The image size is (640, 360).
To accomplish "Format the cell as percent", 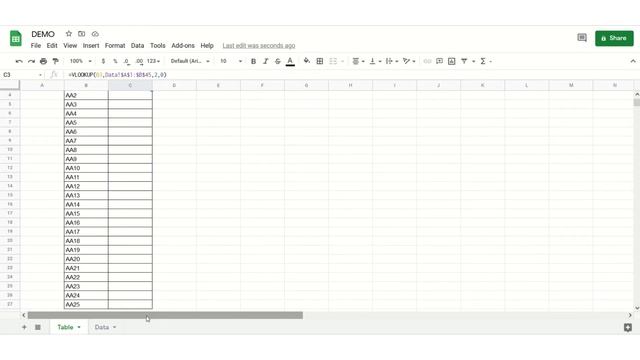I will pyautogui.click(x=115, y=61).
